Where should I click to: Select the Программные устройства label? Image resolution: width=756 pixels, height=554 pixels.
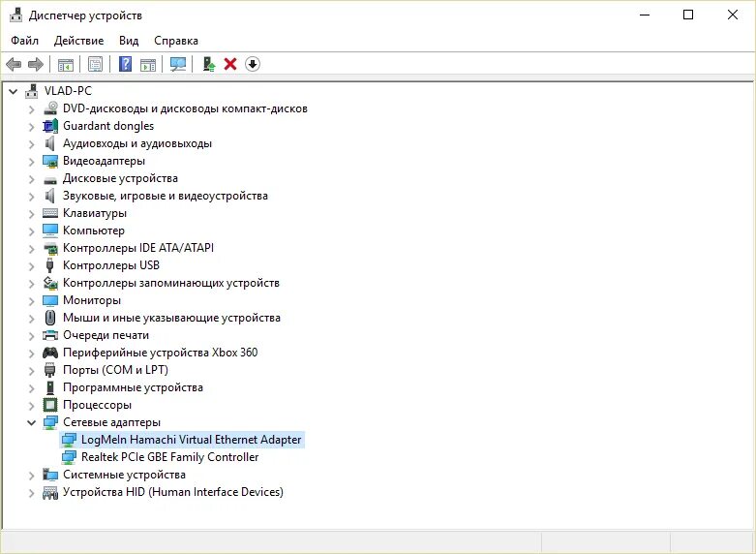[x=133, y=387]
